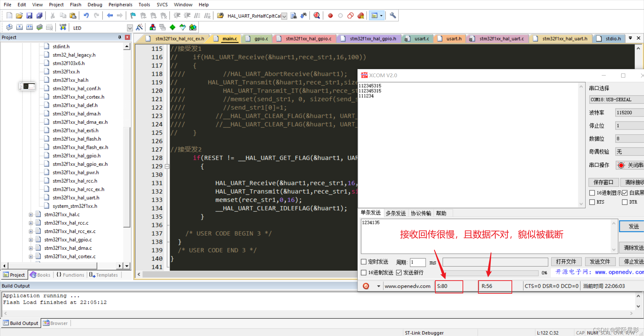Click the red power icon in XCOM status bar
The image size is (644, 336).
[366, 286]
